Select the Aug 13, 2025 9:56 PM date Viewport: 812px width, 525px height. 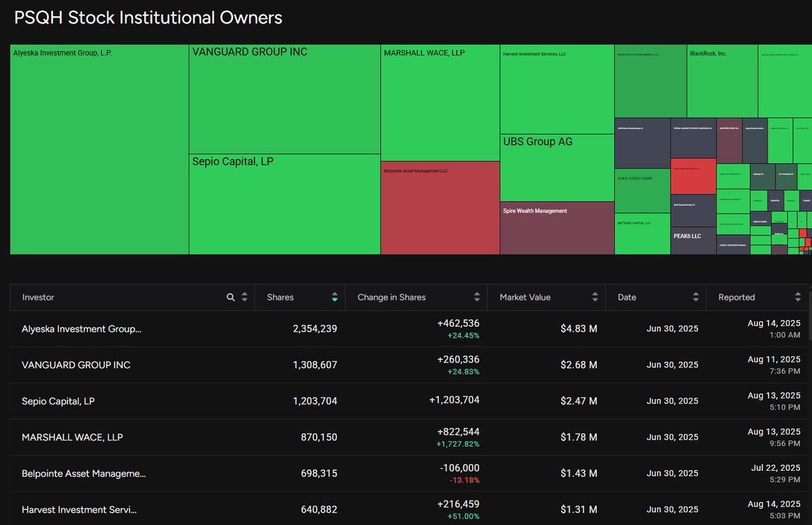775,436
